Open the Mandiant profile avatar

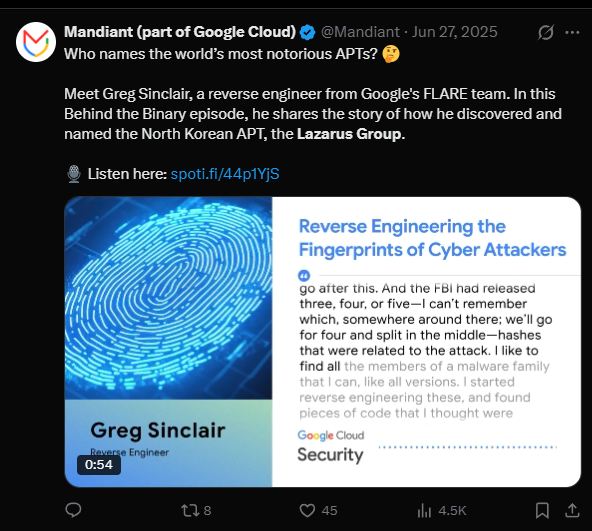(36, 42)
